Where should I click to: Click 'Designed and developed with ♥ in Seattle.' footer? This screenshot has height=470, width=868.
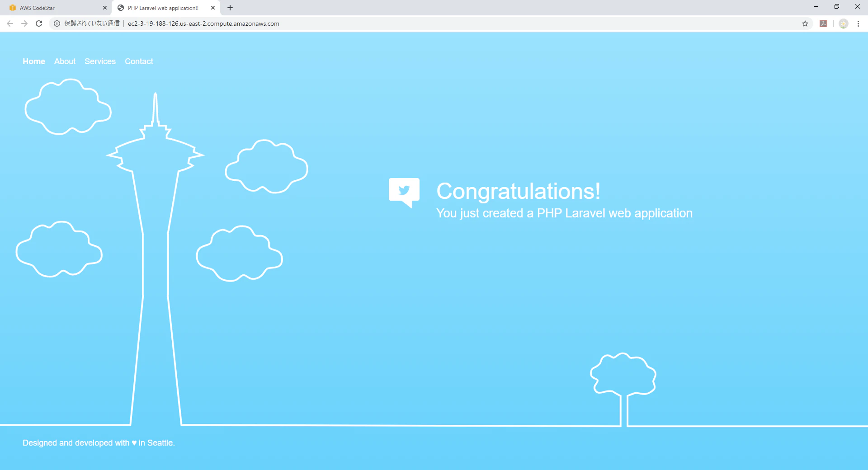99,443
